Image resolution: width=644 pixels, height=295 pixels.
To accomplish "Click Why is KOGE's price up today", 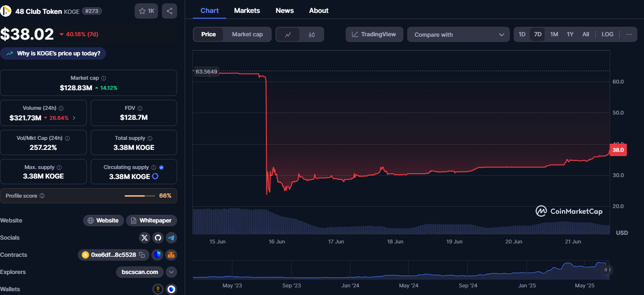I will click(x=53, y=53).
